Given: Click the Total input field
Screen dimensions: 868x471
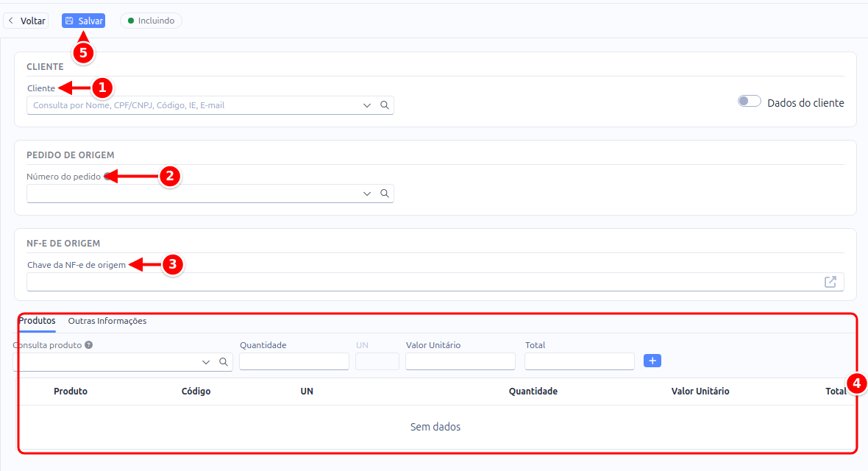Looking at the screenshot, I should pos(579,361).
